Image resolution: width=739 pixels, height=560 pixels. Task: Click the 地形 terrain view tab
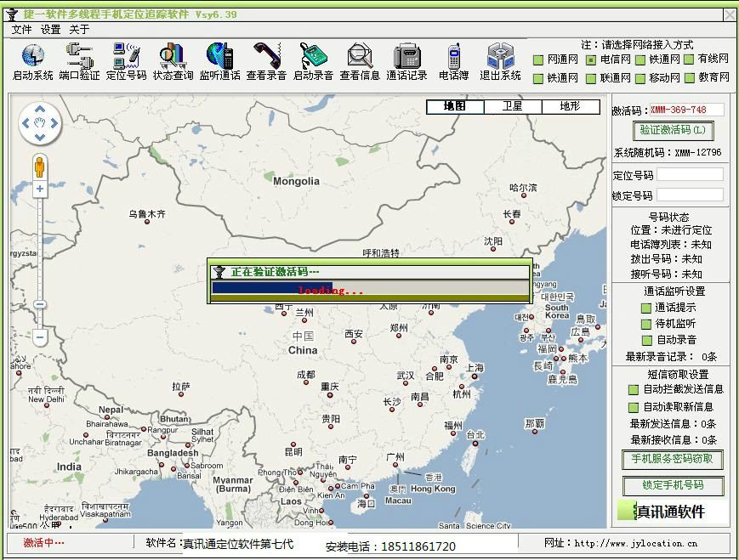pyautogui.click(x=568, y=106)
